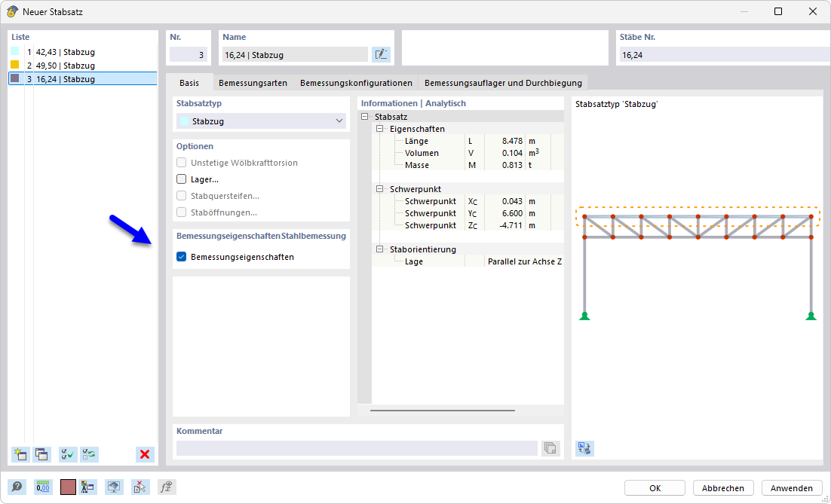Delete selected member set with red X
This screenshot has height=504, width=831.
tap(145, 454)
